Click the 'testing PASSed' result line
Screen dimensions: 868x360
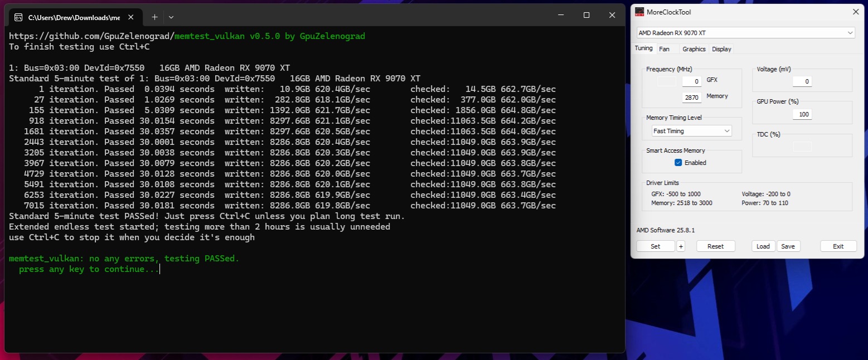coord(124,259)
